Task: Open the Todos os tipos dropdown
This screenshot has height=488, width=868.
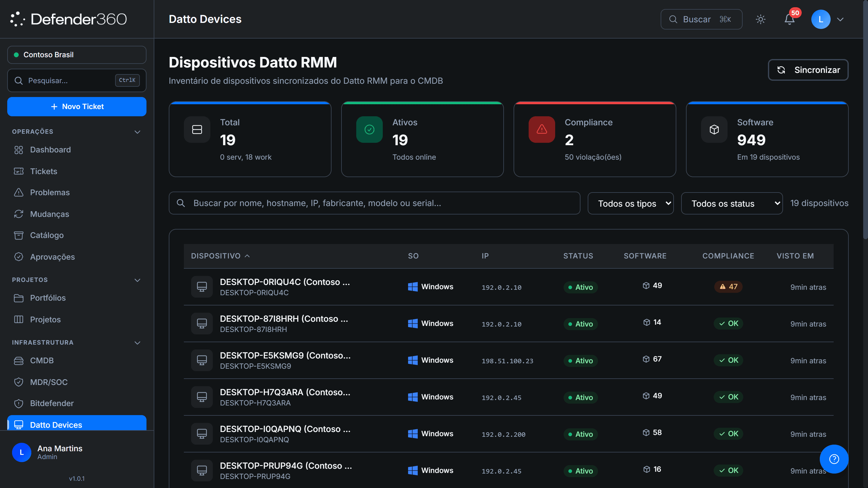Action: 631,203
